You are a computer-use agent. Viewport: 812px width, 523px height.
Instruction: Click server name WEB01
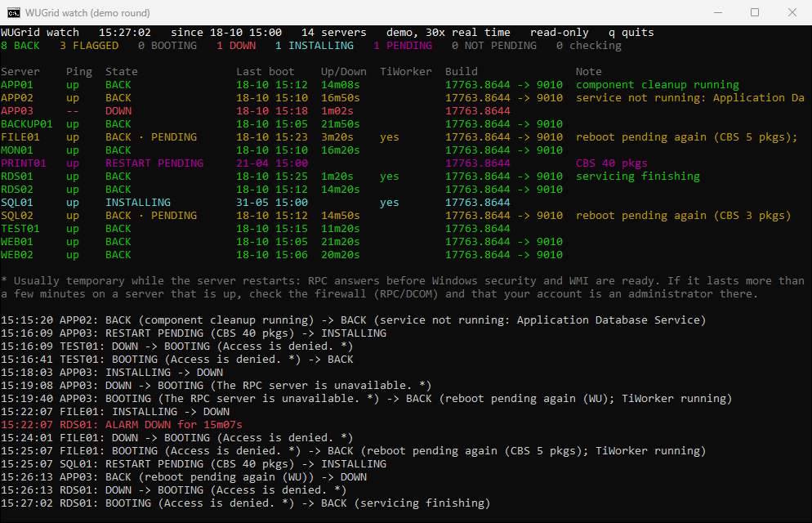(17, 242)
